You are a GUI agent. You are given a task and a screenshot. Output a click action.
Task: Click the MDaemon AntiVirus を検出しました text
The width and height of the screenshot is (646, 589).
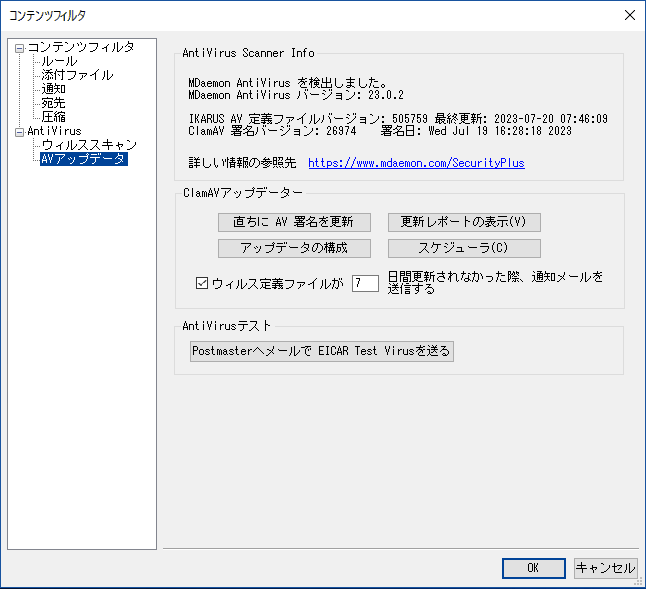click(x=288, y=83)
